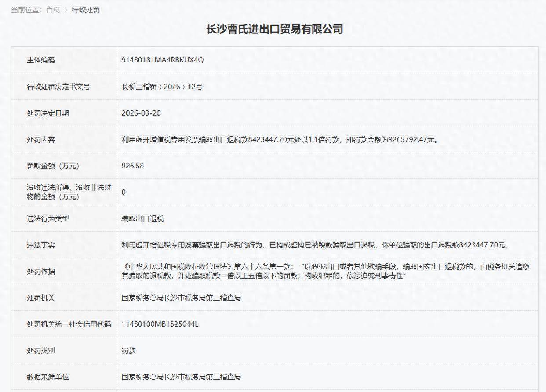Select the 主体编码 value 91430181MA4RBKUX4Q
Viewport: 546px width, 392px height.
(163, 60)
